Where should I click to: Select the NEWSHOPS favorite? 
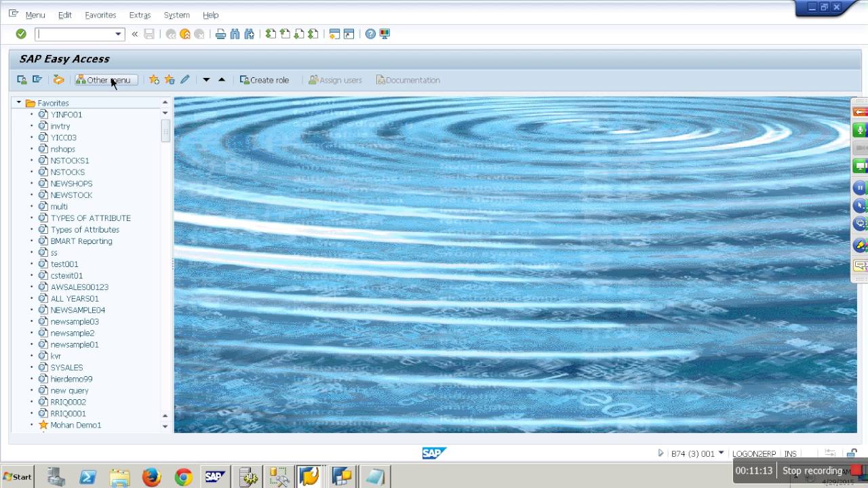point(71,184)
